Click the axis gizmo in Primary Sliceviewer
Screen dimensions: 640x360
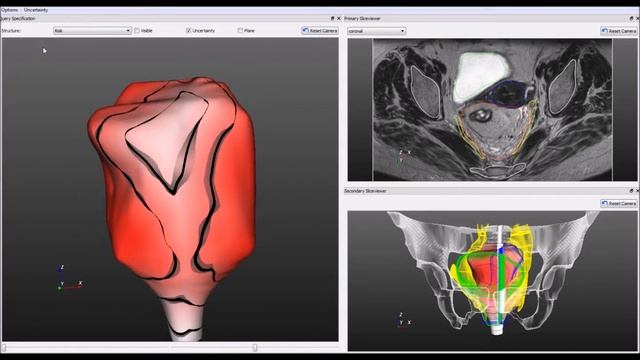pos(404,158)
